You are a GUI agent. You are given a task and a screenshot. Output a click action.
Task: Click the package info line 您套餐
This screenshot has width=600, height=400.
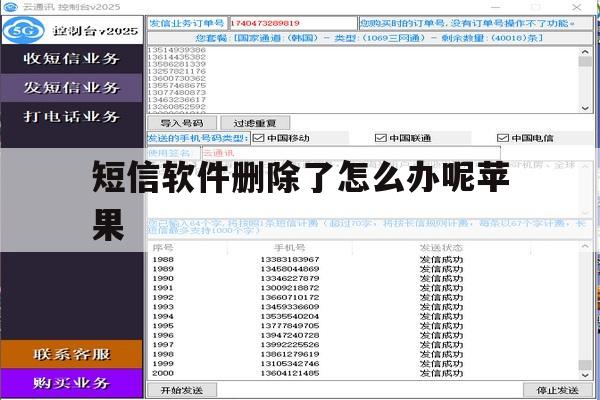pyautogui.click(x=370, y=38)
